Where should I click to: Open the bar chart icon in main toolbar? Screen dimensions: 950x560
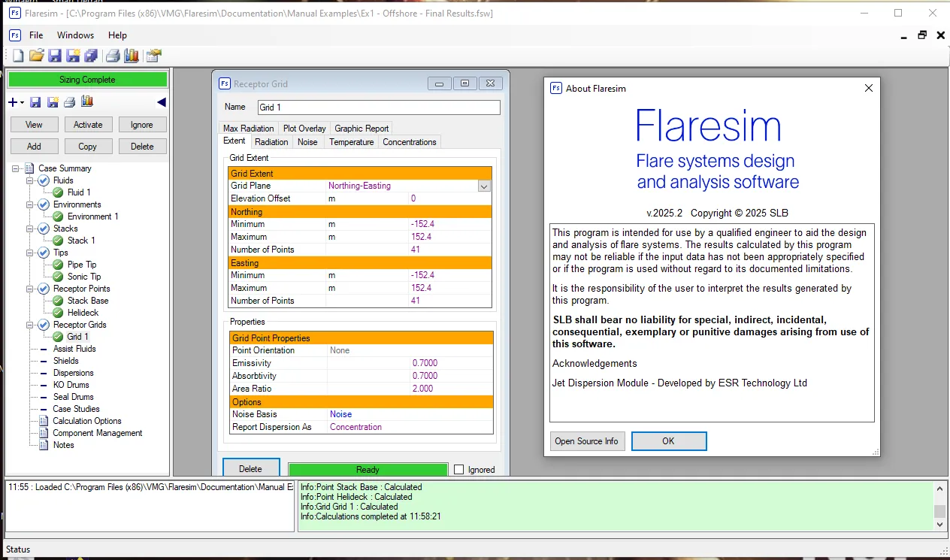pos(132,56)
